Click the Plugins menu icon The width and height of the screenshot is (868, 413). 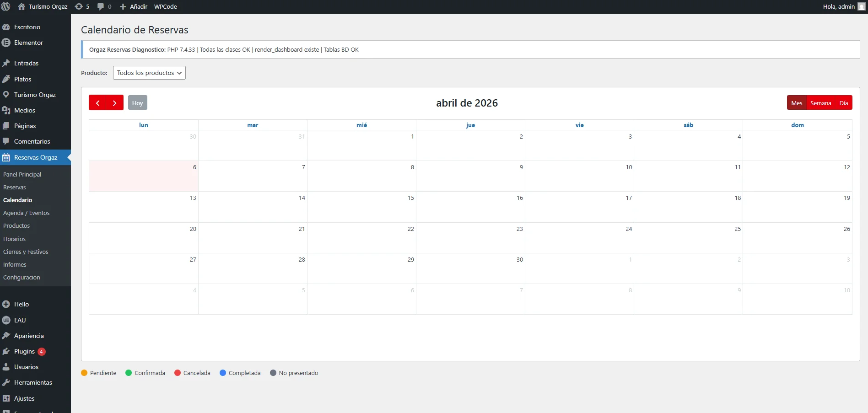click(6, 351)
